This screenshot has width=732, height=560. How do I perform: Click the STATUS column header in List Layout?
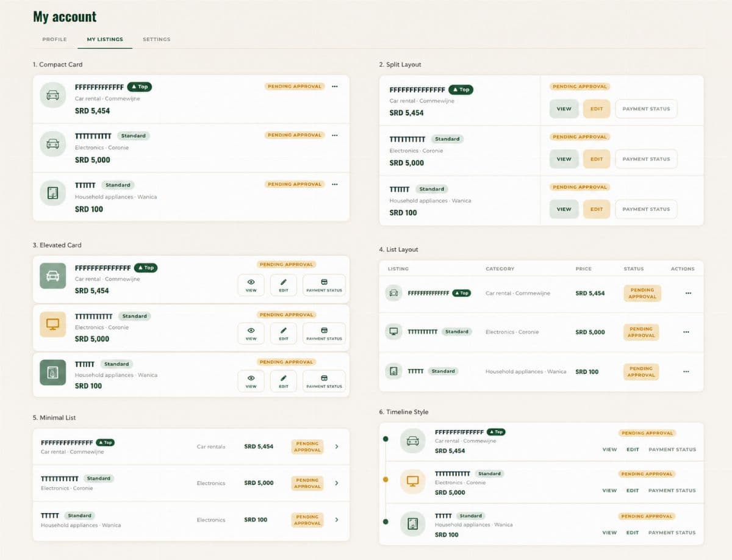tap(634, 269)
